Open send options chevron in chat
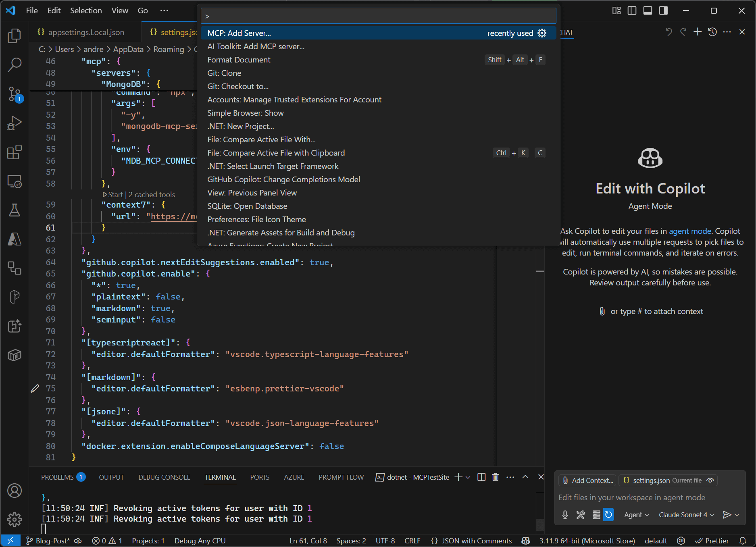756x547 pixels. point(737,515)
